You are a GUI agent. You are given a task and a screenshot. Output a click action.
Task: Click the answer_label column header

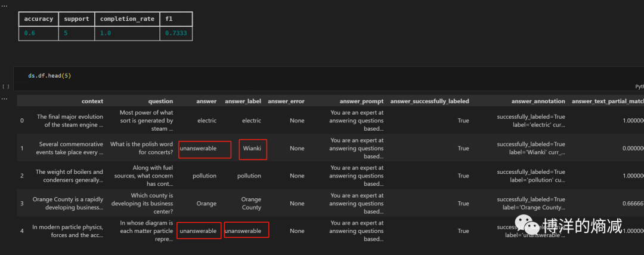coord(243,101)
